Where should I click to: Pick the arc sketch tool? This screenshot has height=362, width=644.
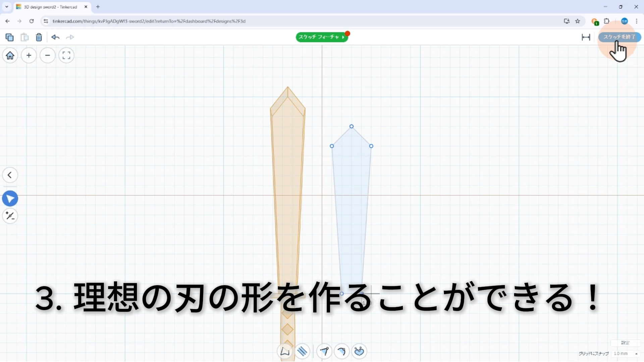[341, 351]
